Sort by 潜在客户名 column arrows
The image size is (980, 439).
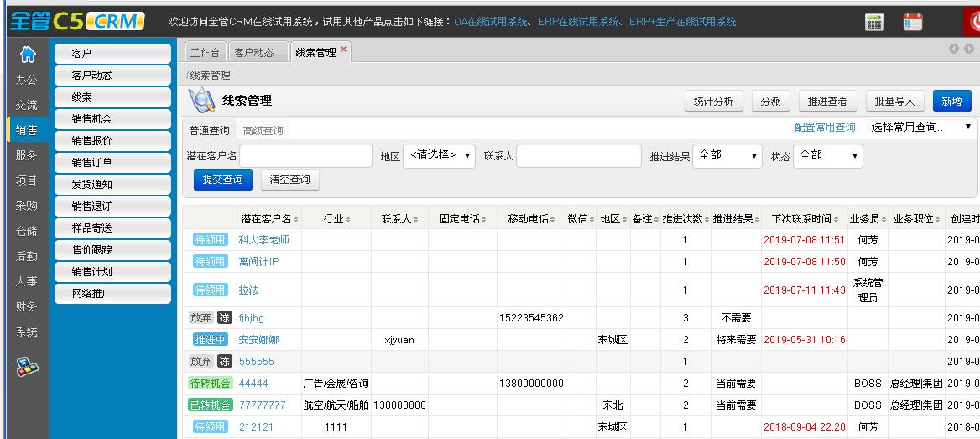(295, 220)
